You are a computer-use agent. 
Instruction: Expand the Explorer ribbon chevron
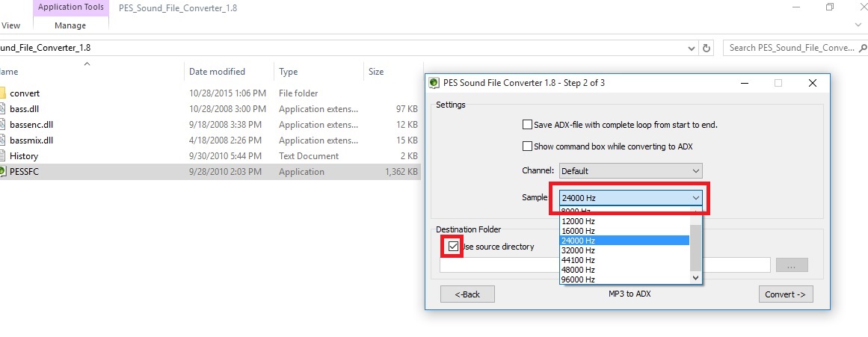pos(860,25)
